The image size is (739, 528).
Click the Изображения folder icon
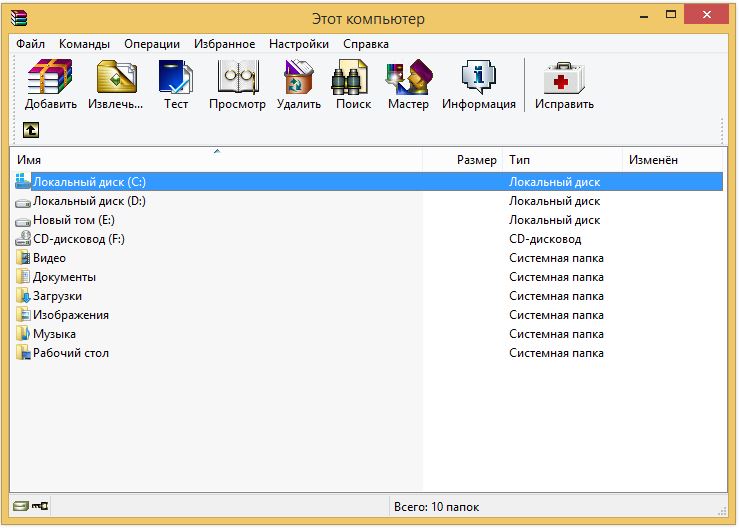pyautogui.click(x=23, y=314)
